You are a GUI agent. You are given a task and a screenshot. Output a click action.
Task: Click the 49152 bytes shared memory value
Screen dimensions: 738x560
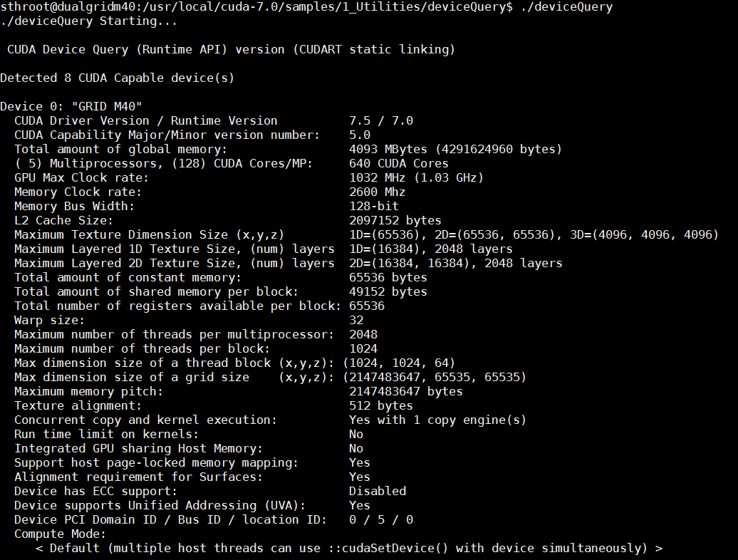388,291
